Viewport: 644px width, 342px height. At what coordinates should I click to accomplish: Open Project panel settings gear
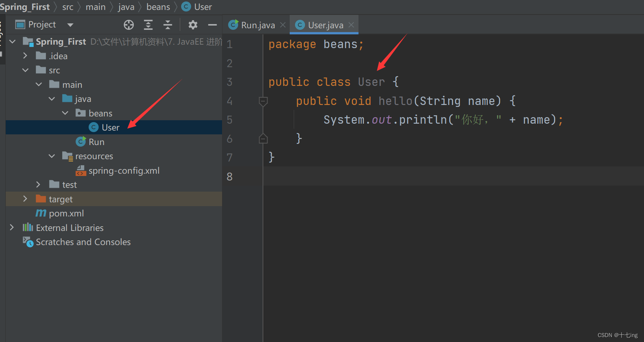click(193, 25)
